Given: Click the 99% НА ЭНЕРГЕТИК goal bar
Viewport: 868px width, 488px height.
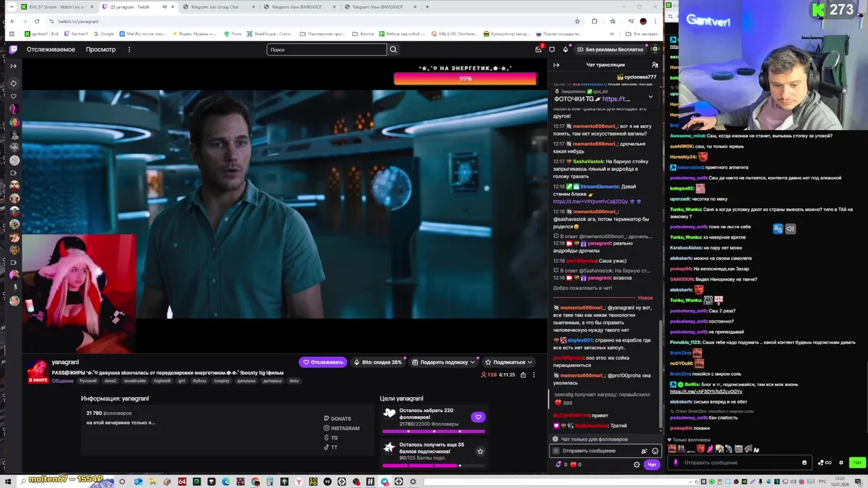Looking at the screenshot, I should click(x=465, y=79).
